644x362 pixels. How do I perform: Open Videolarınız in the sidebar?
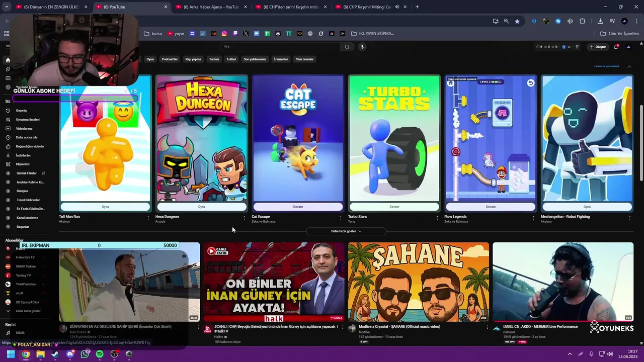24,129
